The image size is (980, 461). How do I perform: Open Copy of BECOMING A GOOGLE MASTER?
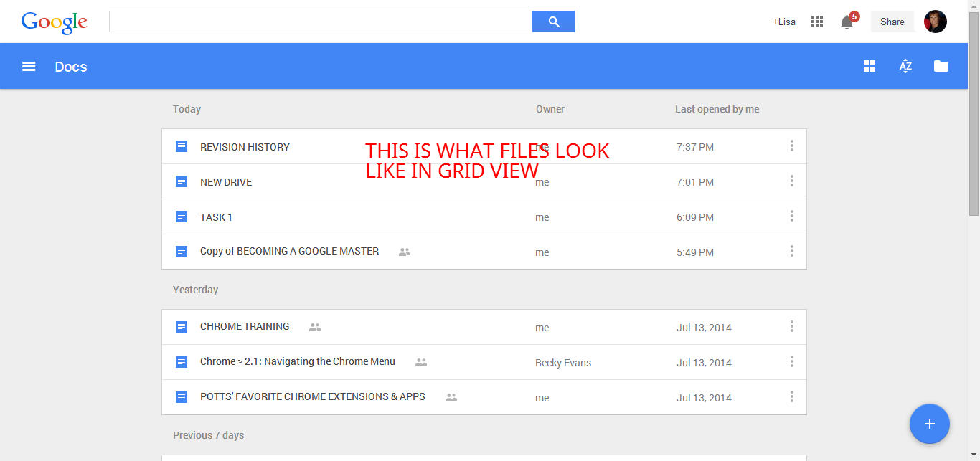pos(289,251)
